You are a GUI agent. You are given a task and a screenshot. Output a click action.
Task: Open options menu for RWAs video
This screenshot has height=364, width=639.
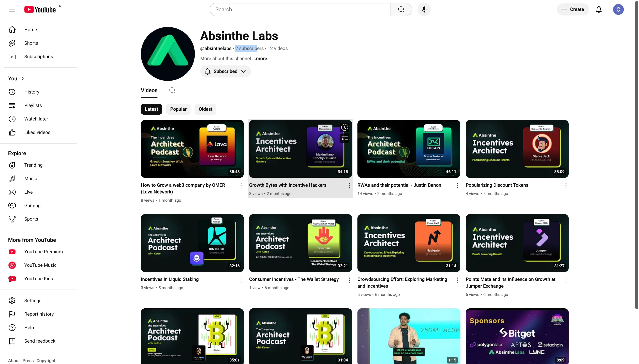click(458, 186)
